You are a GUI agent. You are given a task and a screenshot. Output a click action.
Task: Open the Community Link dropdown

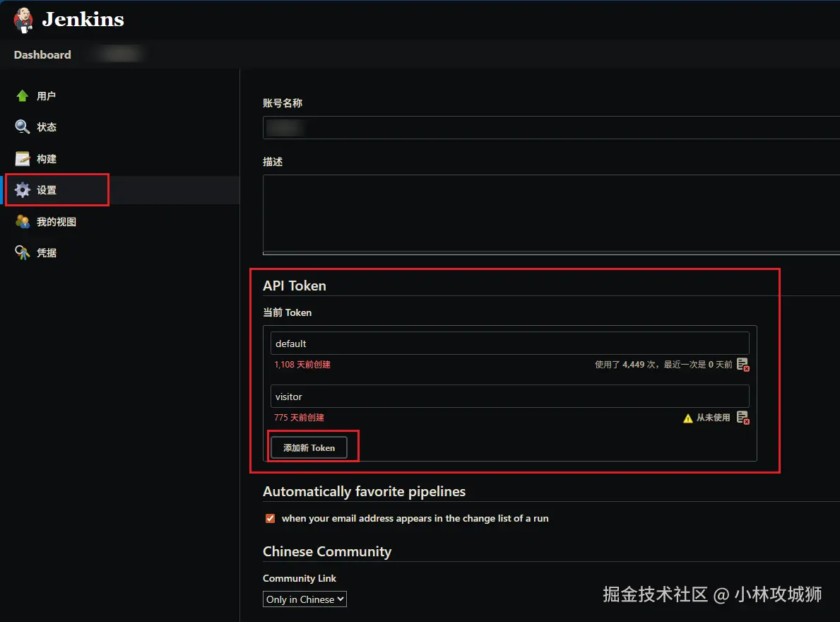tap(304, 599)
